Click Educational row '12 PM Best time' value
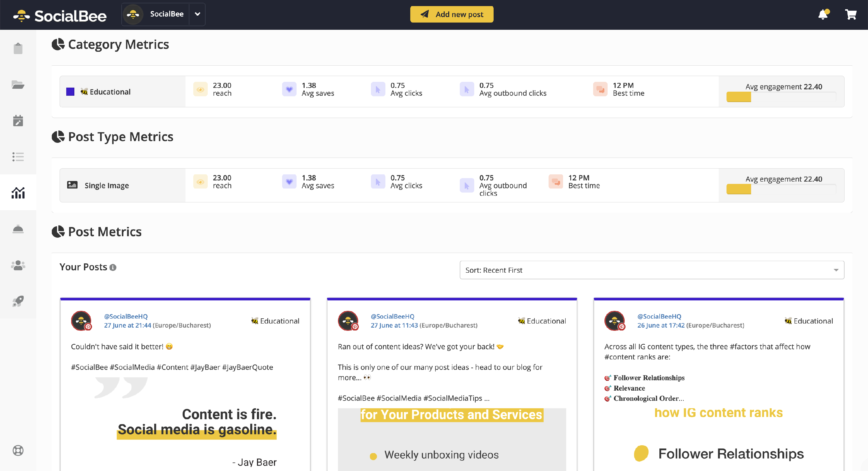 coord(628,89)
